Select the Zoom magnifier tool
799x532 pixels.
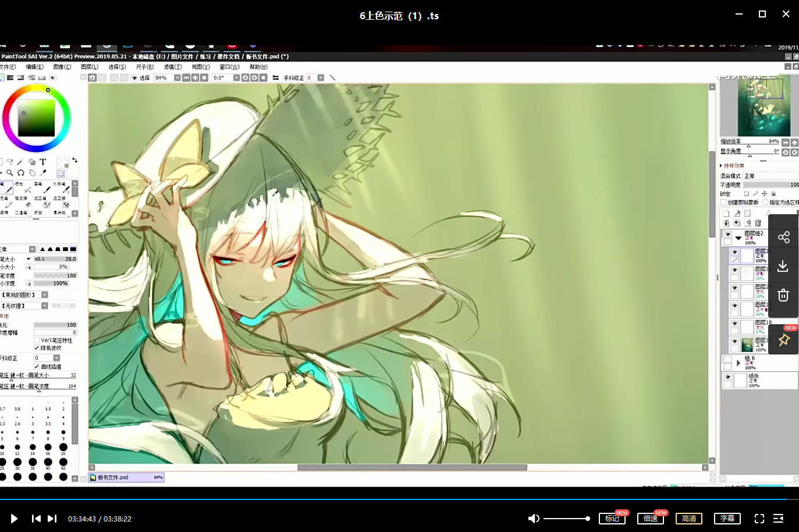(x=10, y=173)
